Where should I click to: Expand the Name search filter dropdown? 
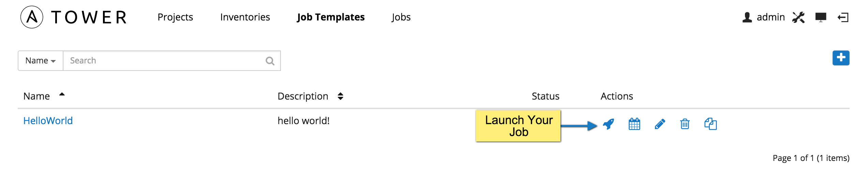(x=41, y=61)
